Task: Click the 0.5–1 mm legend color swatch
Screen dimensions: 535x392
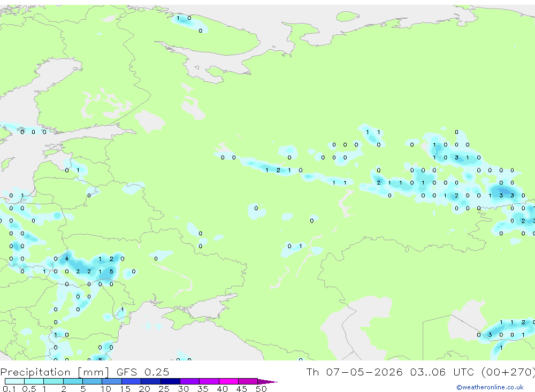Action: tap(34, 381)
